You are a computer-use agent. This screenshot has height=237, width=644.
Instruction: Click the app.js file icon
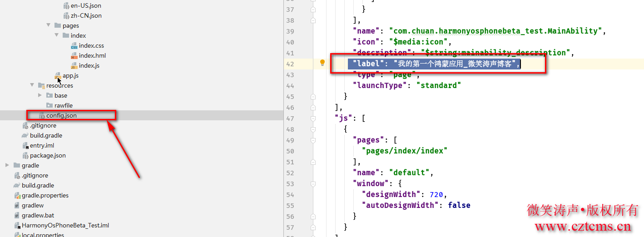tap(58, 75)
